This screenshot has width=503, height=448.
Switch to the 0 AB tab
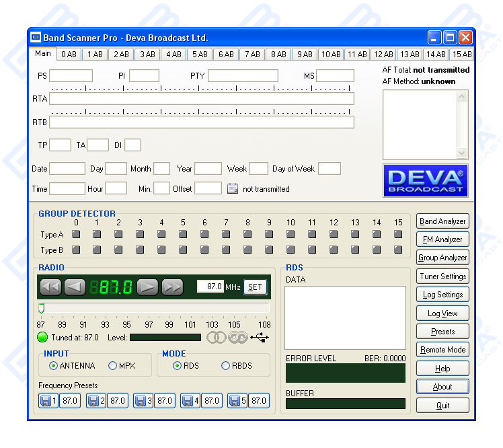point(69,54)
